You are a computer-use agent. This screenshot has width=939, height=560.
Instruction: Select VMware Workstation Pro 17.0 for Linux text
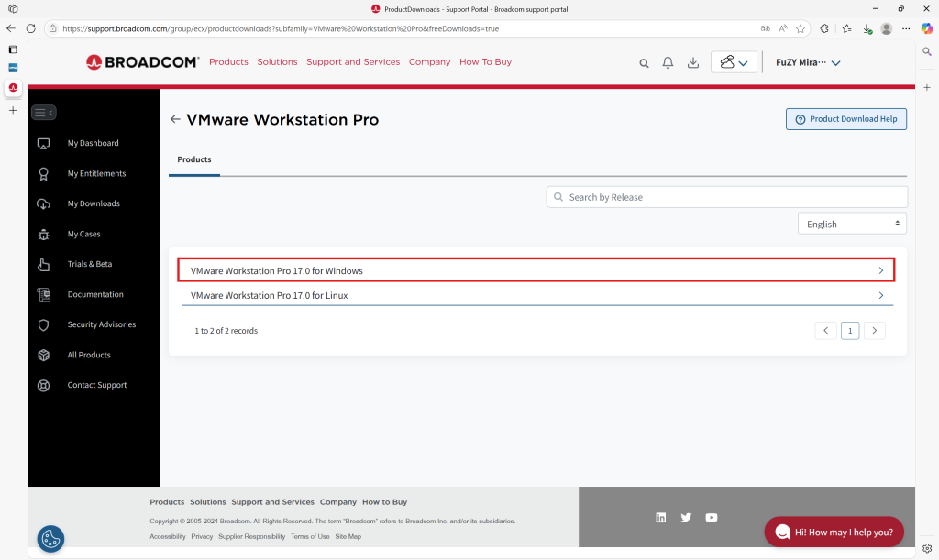pyautogui.click(x=269, y=295)
